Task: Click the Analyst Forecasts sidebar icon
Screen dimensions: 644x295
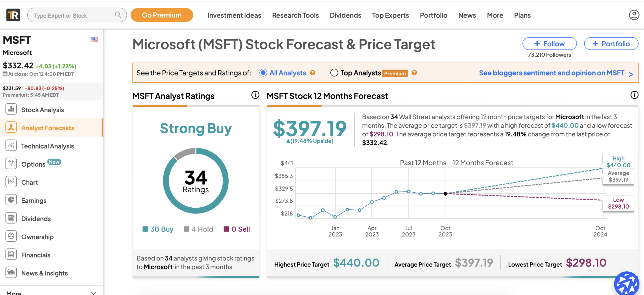Action: coord(11,127)
